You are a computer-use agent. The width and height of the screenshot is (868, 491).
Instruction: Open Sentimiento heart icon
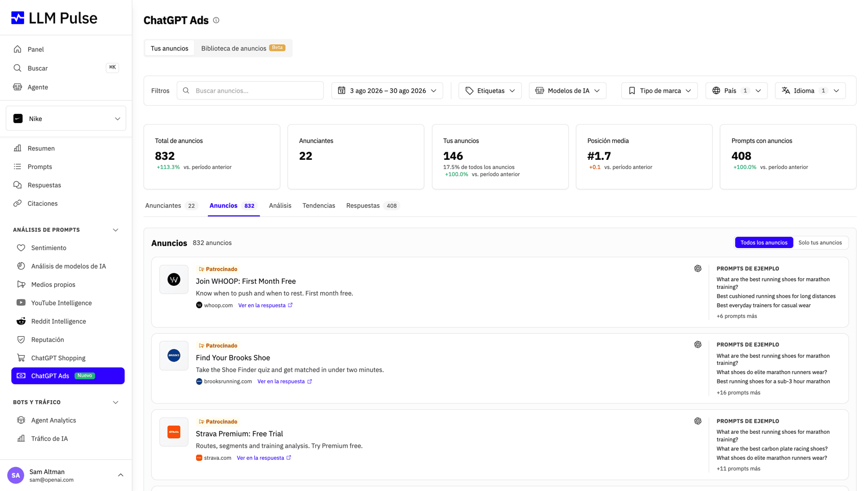21,248
